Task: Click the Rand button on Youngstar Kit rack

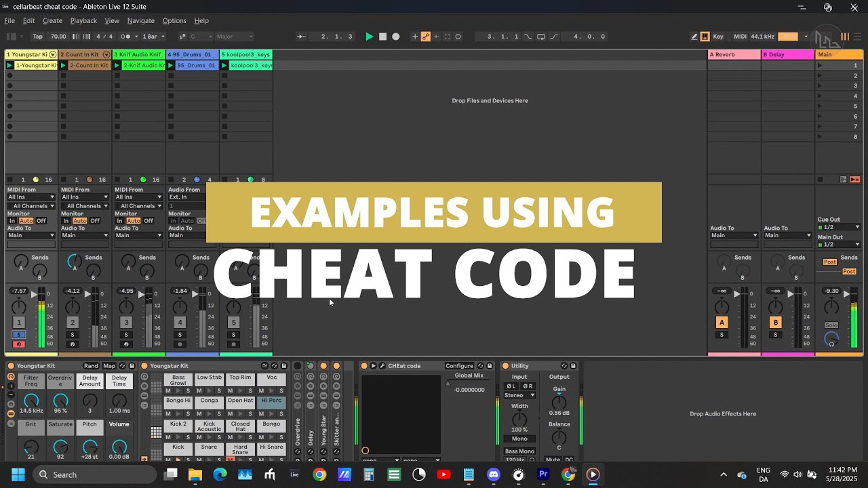Action: click(x=91, y=366)
